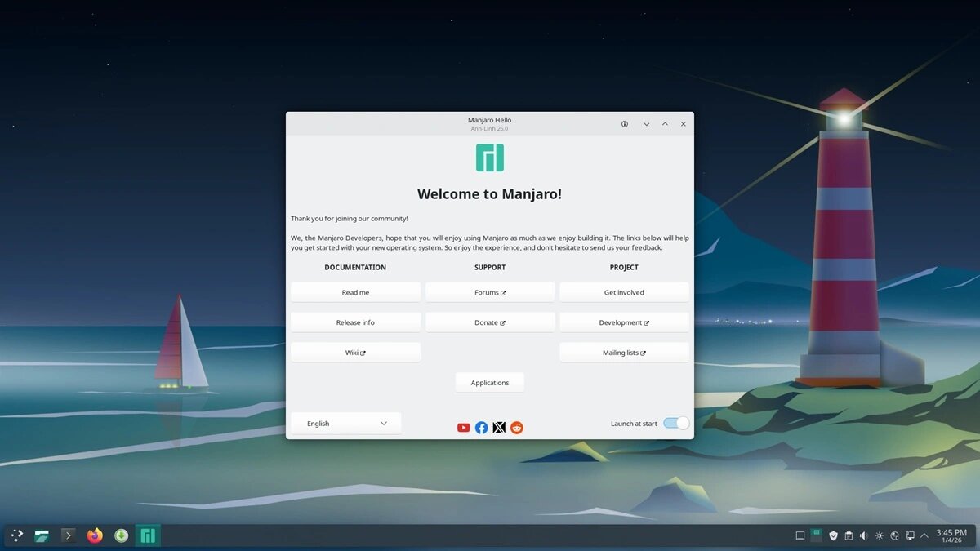The width and height of the screenshot is (980, 551).
Task: Click the About info icon in title bar
Action: tap(625, 124)
